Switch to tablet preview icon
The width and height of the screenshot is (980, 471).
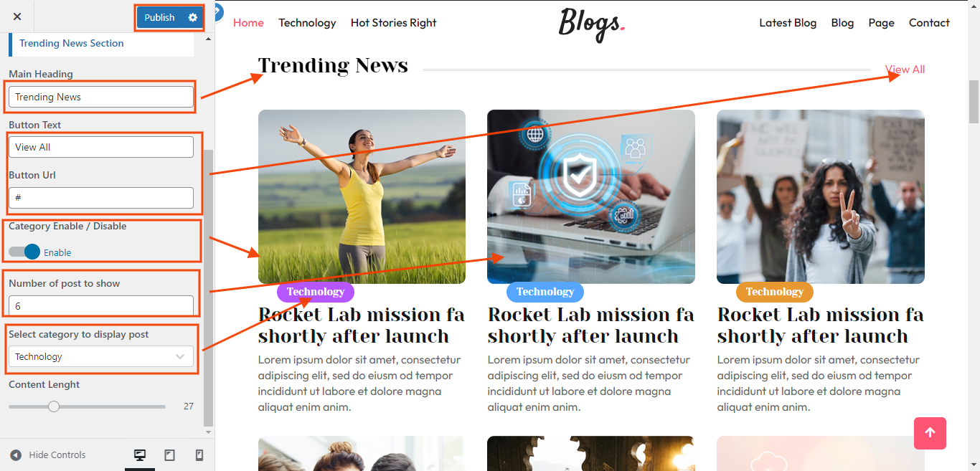pos(169,455)
